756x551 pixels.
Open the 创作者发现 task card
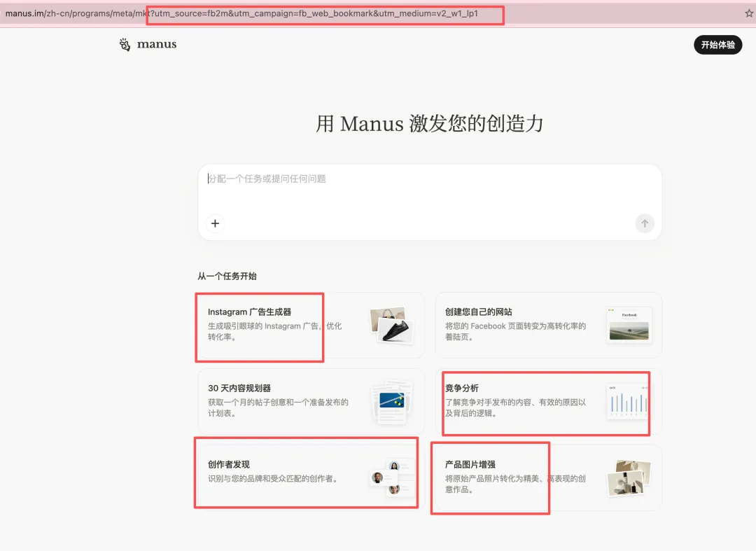coord(311,477)
